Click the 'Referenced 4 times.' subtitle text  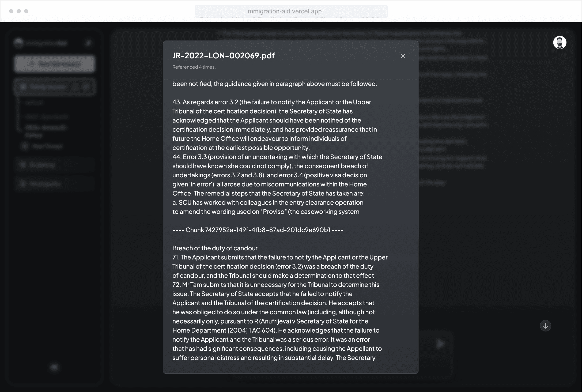click(194, 67)
